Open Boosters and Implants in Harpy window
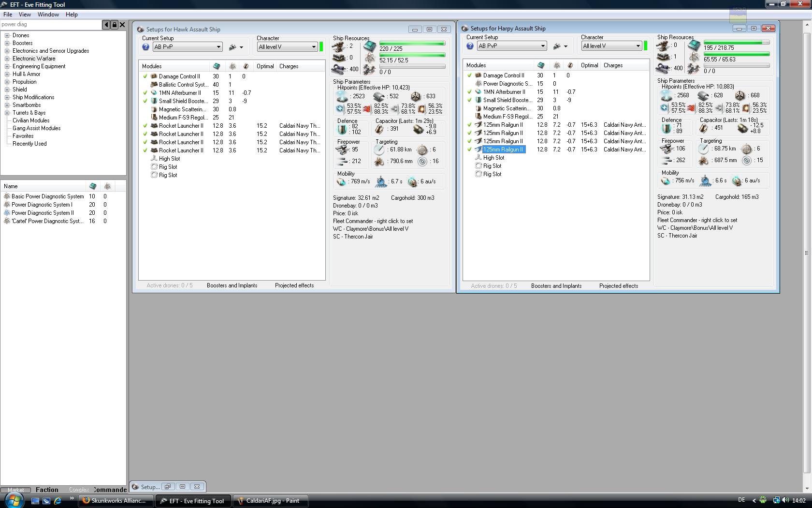Image resolution: width=812 pixels, height=508 pixels. tap(556, 286)
